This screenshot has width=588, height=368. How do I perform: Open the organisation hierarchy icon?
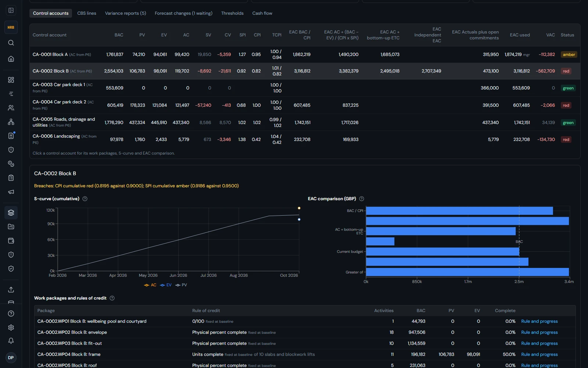click(x=11, y=122)
